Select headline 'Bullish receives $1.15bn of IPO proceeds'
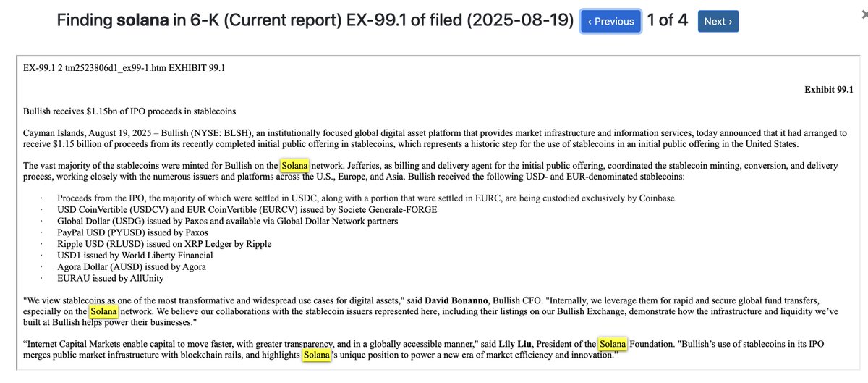 click(x=129, y=111)
